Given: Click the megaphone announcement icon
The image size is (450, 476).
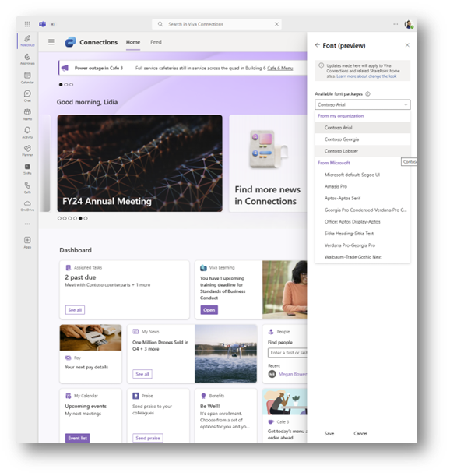Looking at the screenshot, I should (65, 68).
